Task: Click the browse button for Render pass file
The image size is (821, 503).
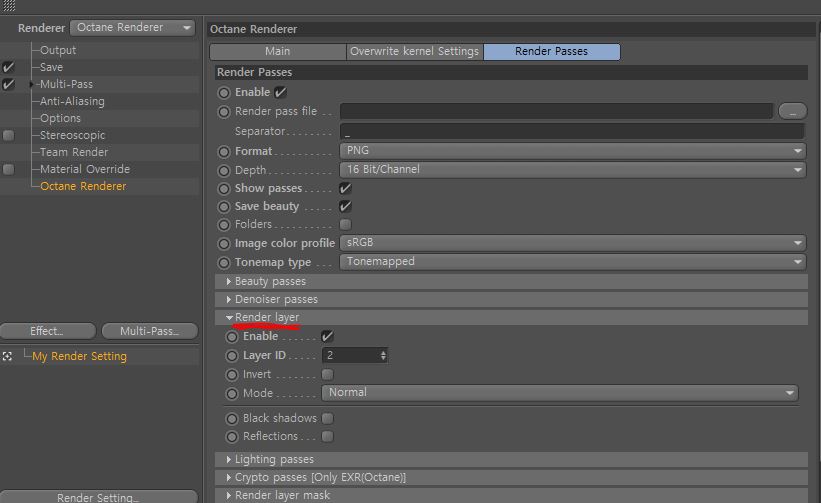Action: pos(792,111)
